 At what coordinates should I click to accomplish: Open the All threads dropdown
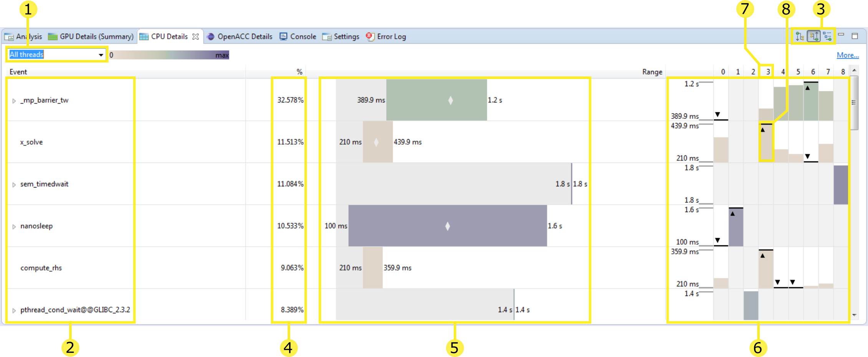tap(101, 54)
